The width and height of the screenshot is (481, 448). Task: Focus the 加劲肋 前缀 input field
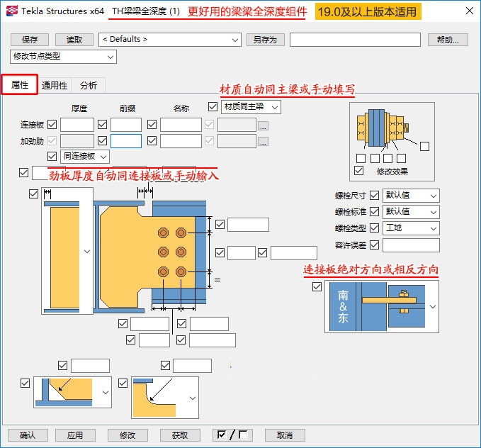click(x=126, y=141)
